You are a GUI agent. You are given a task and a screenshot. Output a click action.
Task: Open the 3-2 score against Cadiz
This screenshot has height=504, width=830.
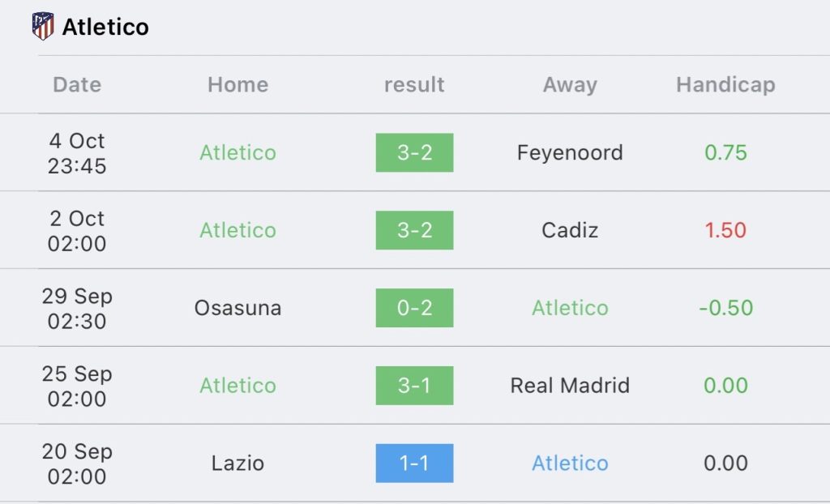point(414,230)
